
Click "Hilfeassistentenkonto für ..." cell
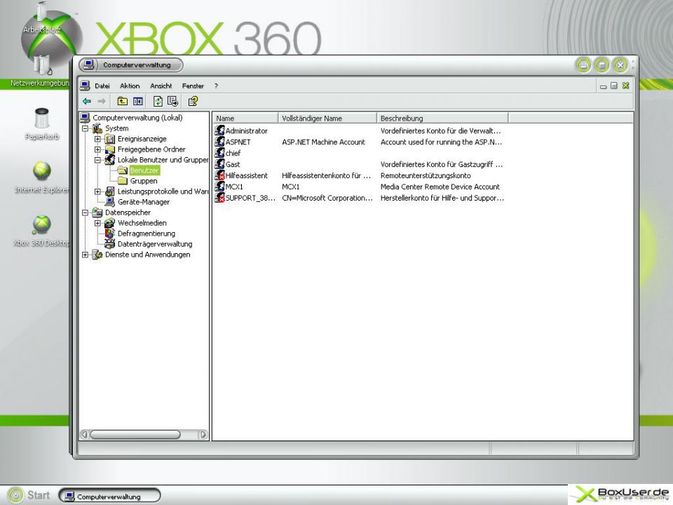tap(326, 175)
